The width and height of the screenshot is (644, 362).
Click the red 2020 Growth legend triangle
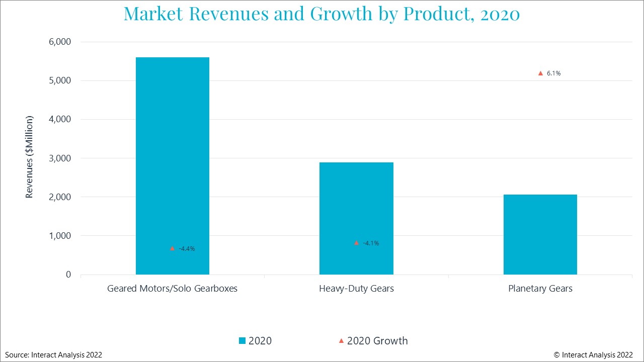tap(341, 340)
